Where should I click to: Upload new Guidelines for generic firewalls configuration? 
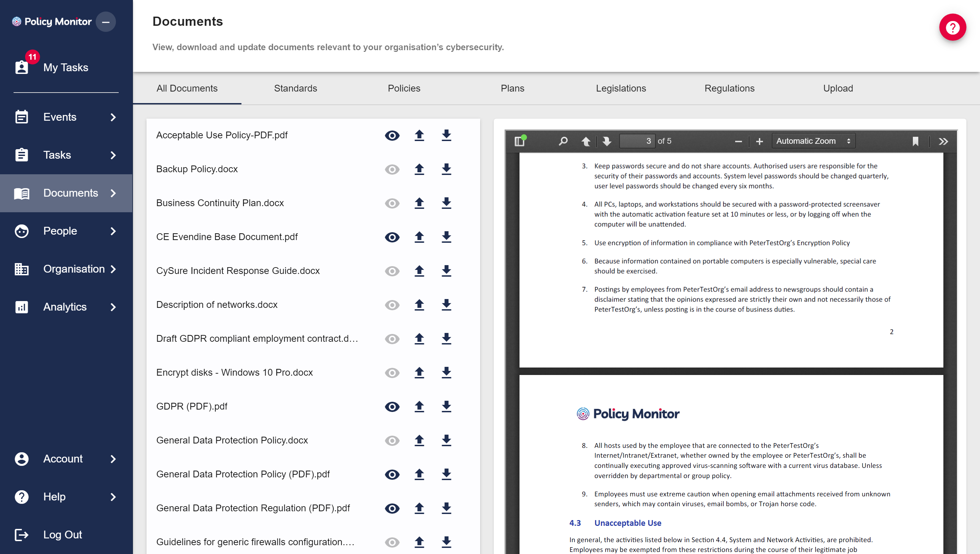click(x=419, y=541)
